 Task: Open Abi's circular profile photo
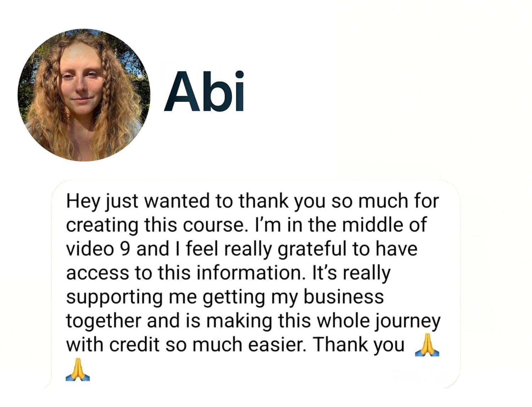click(x=84, y=95)
